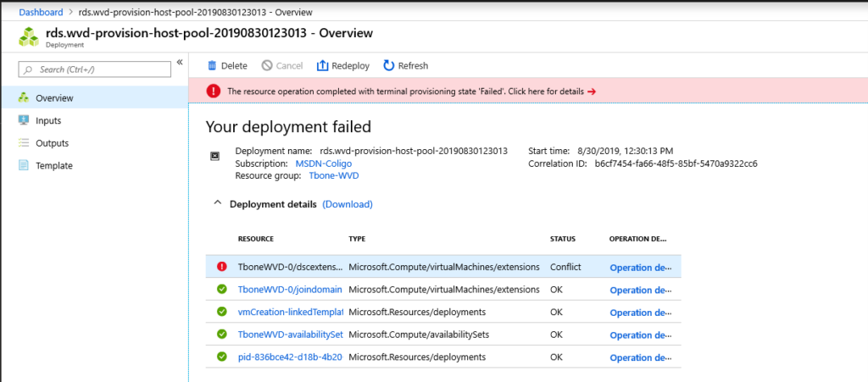This screenshot has width=868, height=382.
Task: Click the OPERATION DE... column header
Action: [637, 240]
